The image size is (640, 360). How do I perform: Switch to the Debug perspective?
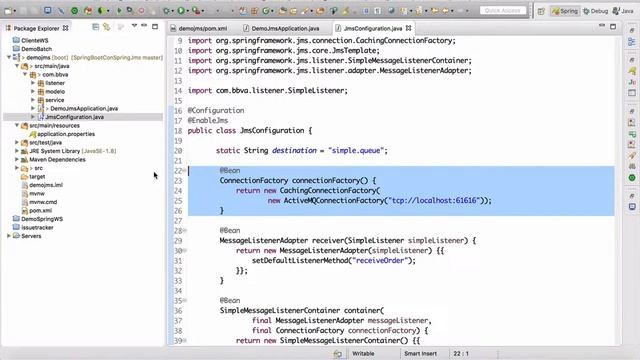click(x=596, y=11)
